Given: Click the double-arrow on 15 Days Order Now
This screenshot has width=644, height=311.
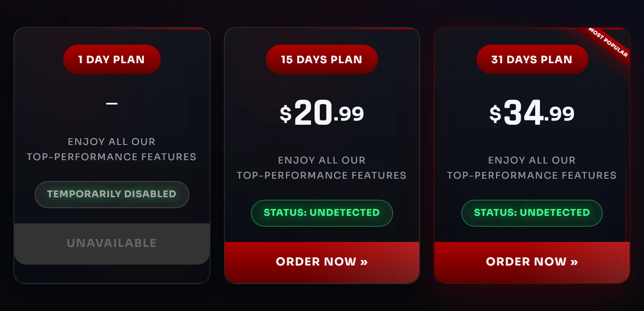Looking at the screenshot, I should (364, 262).
